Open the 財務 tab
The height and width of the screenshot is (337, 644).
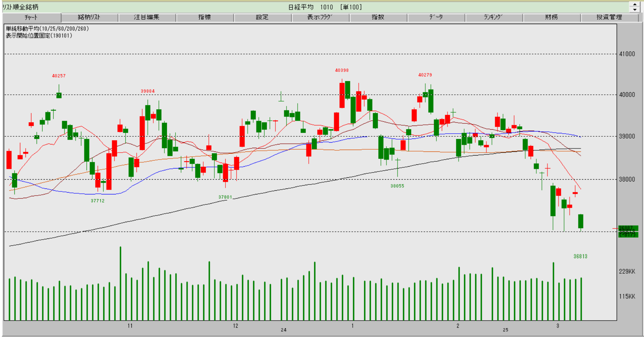click(x=551, y=17)
